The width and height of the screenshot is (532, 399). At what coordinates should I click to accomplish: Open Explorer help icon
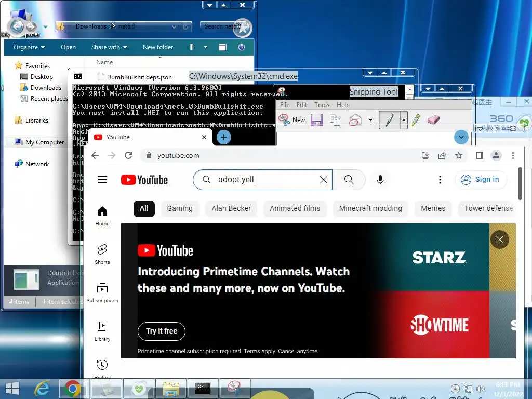point(242,47)
